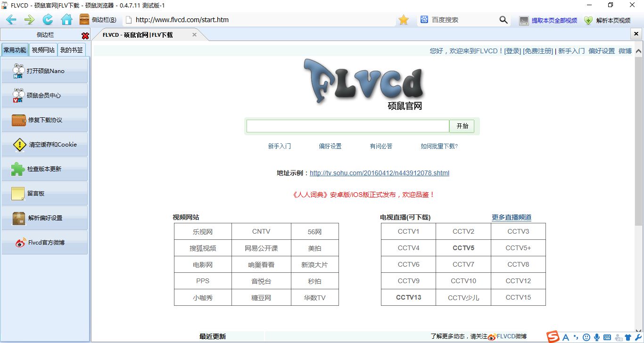
Task: Open the CCTV5 live channel
Action: pos(463,248)
